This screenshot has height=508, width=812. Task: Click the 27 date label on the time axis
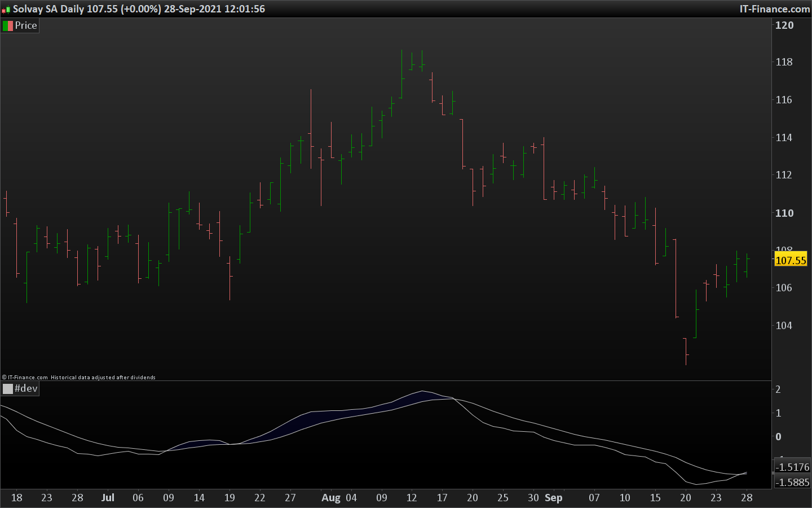pyautogui.click(x=290, y=498)
